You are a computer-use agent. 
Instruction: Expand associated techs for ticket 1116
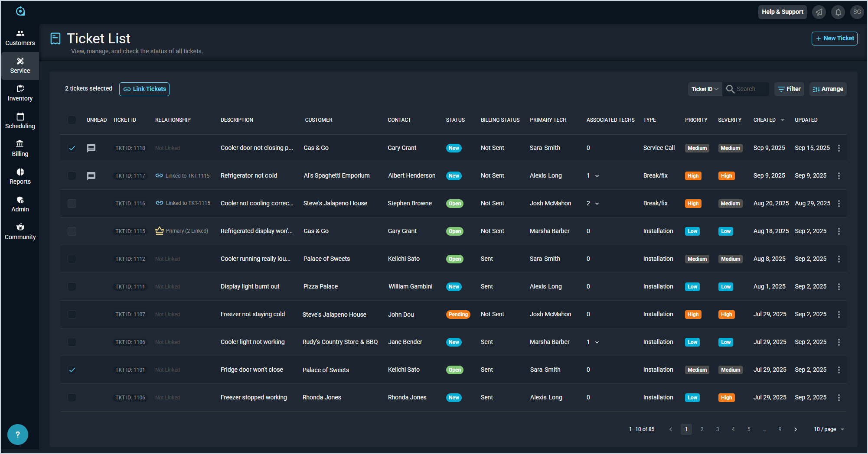pyautogui.click(x=597, y=204)
